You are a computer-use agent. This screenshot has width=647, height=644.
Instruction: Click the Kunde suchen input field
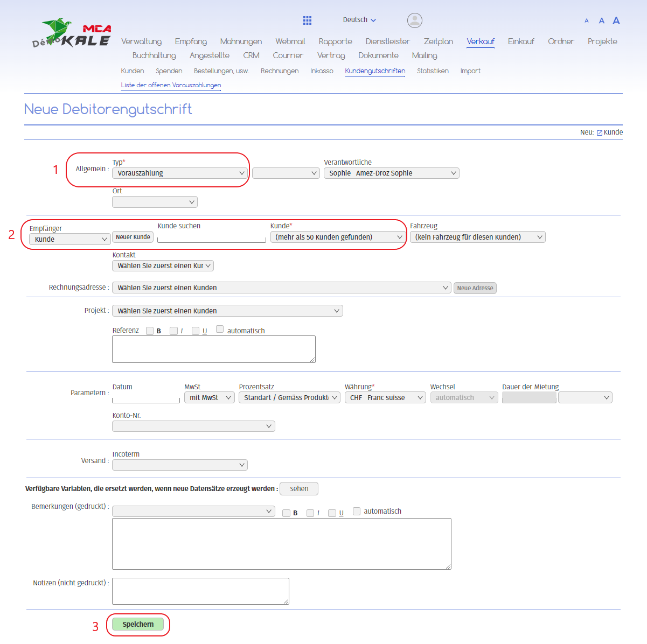pyautogui.click(x=212, y=237)
